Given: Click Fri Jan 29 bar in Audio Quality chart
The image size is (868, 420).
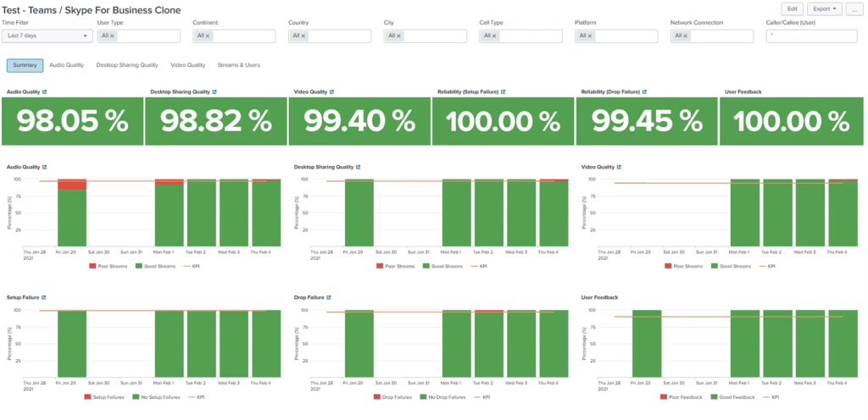Looking at the screenshot, I should (x=72, y=213).
